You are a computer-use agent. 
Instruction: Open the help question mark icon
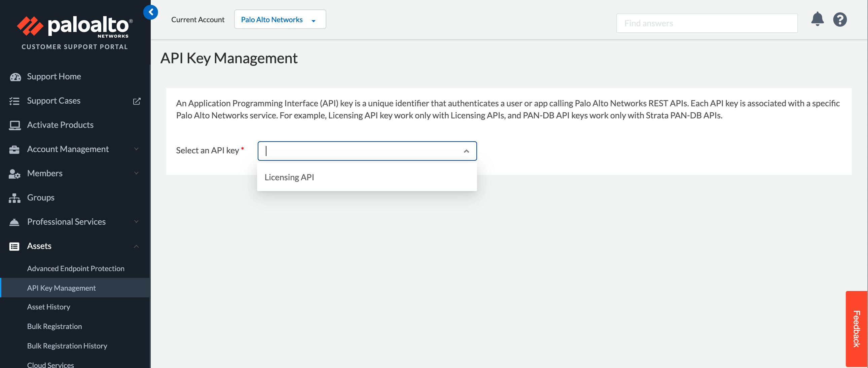tap(840, 20)
